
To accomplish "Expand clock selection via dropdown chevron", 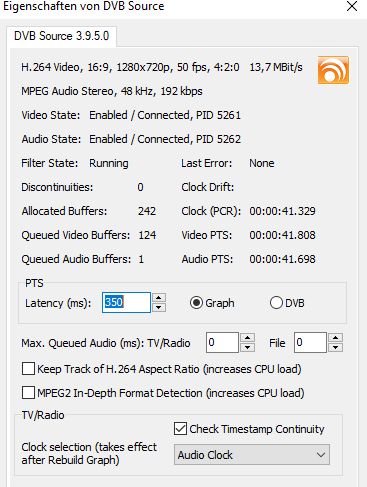I will click(x=321, y=455).
